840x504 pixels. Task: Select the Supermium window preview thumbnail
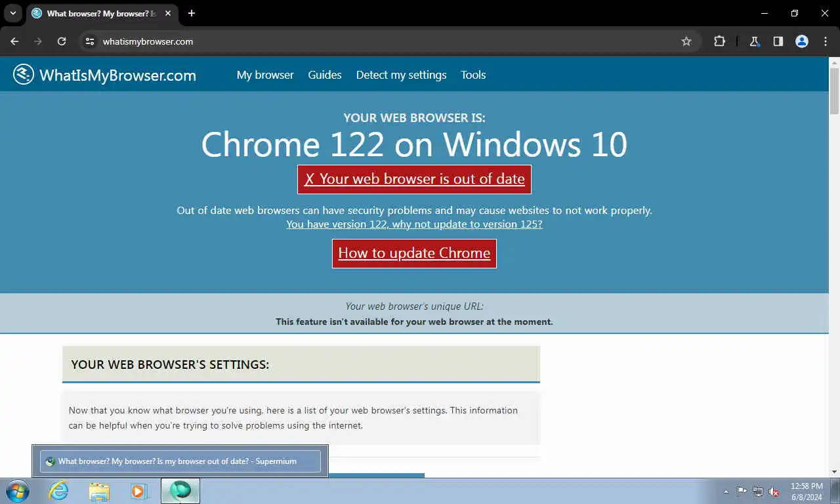click(180, 461)
